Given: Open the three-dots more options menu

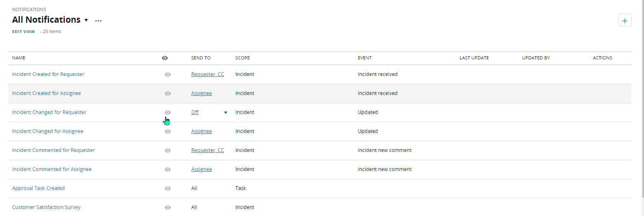Looking at the screenshot, I should [x=98, y=21].
